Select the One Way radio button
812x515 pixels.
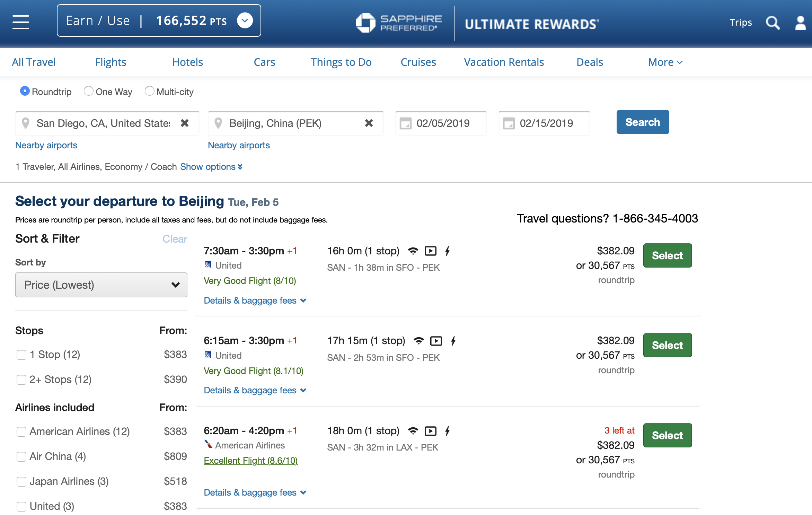tap(89, 91)
